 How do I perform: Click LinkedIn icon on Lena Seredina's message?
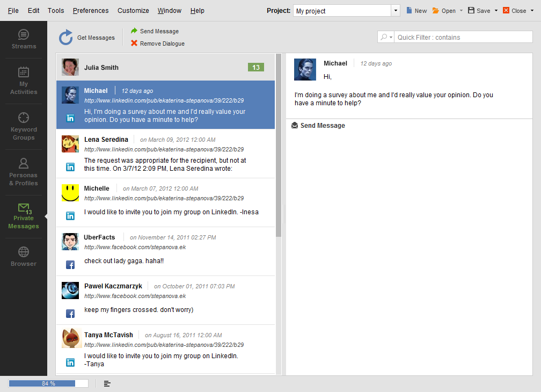(70, 167)
